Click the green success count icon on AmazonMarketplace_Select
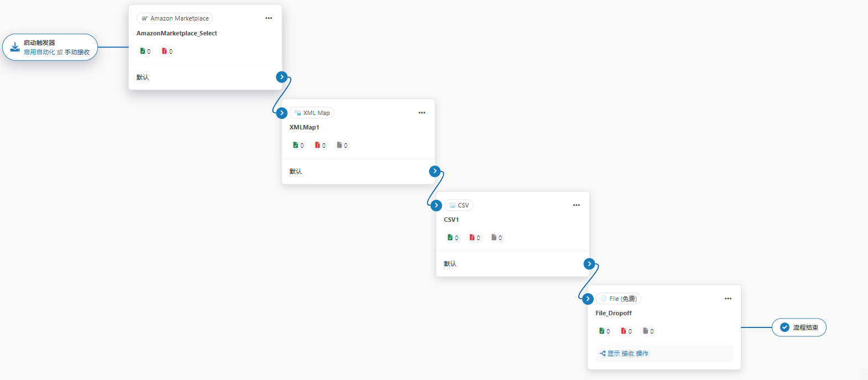868x380 pixels. [143, 51]
